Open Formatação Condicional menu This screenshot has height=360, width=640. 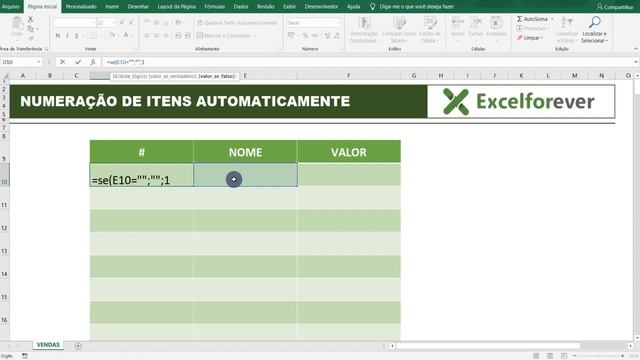point(364,30)
